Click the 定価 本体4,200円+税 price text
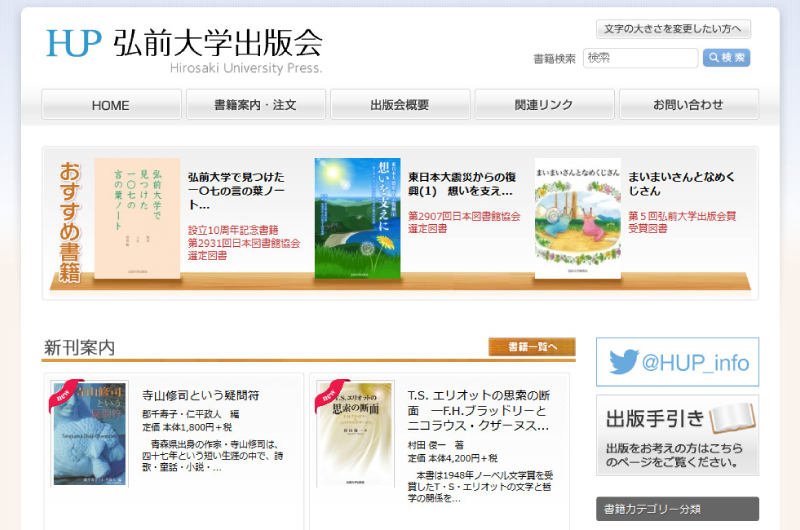 [453, 458]
